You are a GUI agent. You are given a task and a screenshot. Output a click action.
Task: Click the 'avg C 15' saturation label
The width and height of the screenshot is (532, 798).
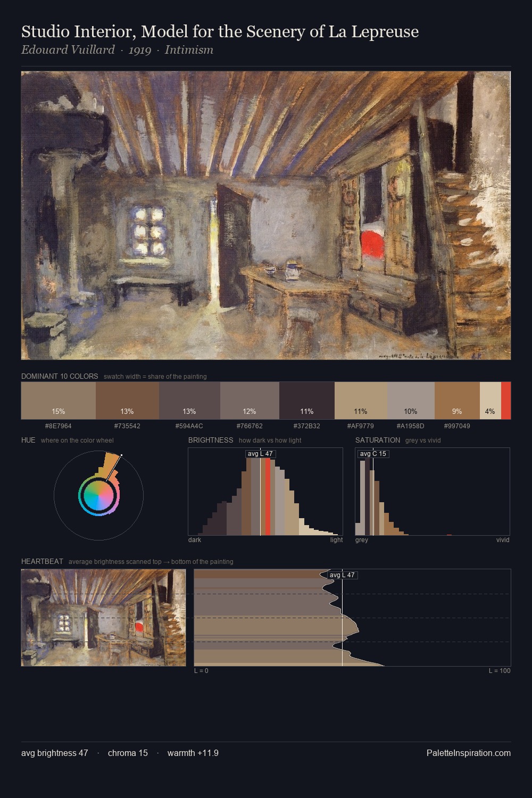[373, 454]
